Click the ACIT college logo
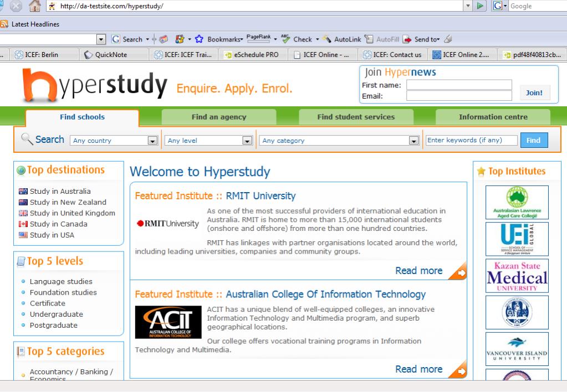This screenshot has width=567, height=392. [168, 322]
